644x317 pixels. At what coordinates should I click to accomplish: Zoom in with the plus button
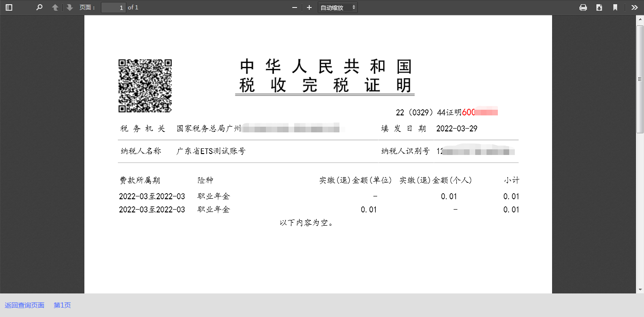[309, 8]
